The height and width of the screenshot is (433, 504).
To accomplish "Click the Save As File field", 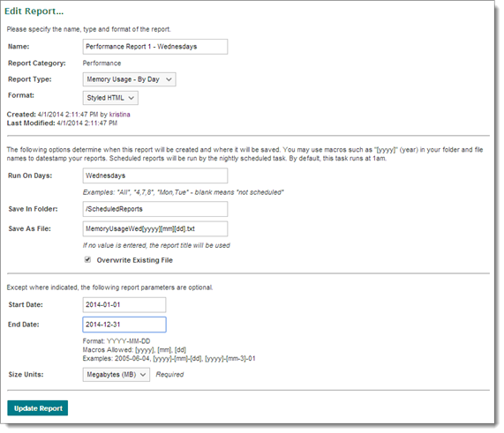I will [x=155, y=229].
